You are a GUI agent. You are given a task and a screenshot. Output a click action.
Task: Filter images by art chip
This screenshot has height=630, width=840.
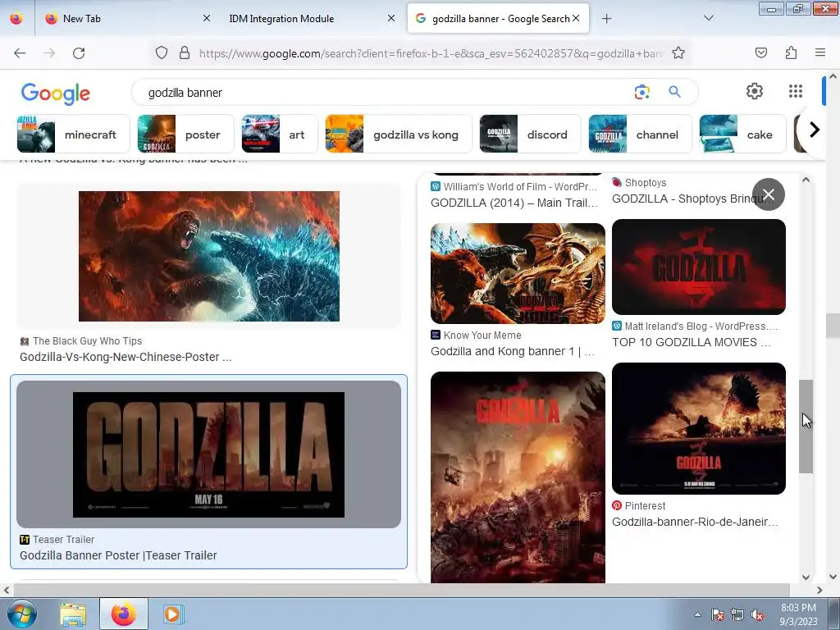coord(279,134)
